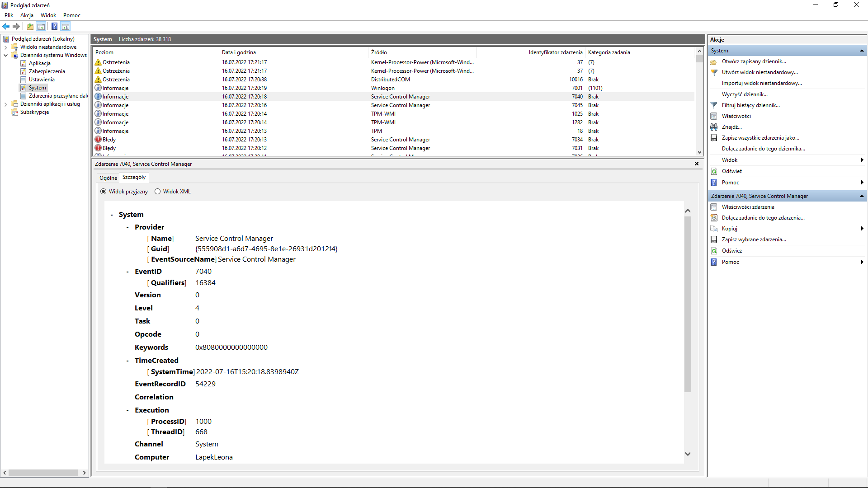This screenshot has height=488, width=868.
Task: Sort by the Poziom column header
Action: pos(156,52)
